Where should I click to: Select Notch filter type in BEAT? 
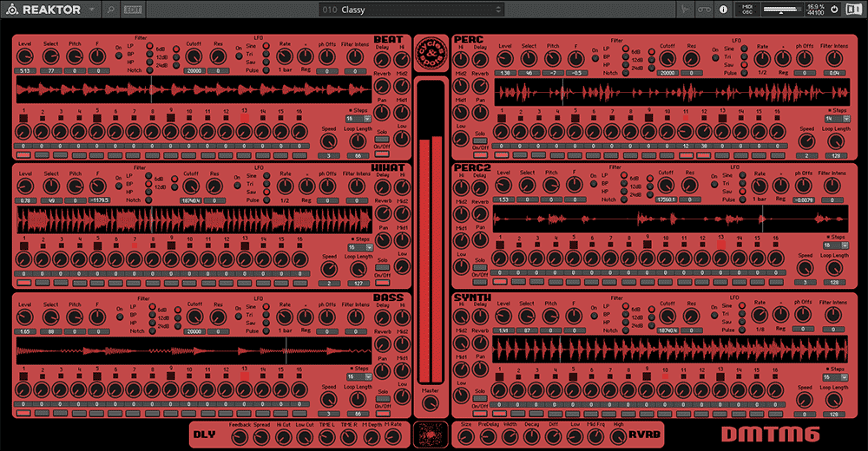(x=150, y=70)
